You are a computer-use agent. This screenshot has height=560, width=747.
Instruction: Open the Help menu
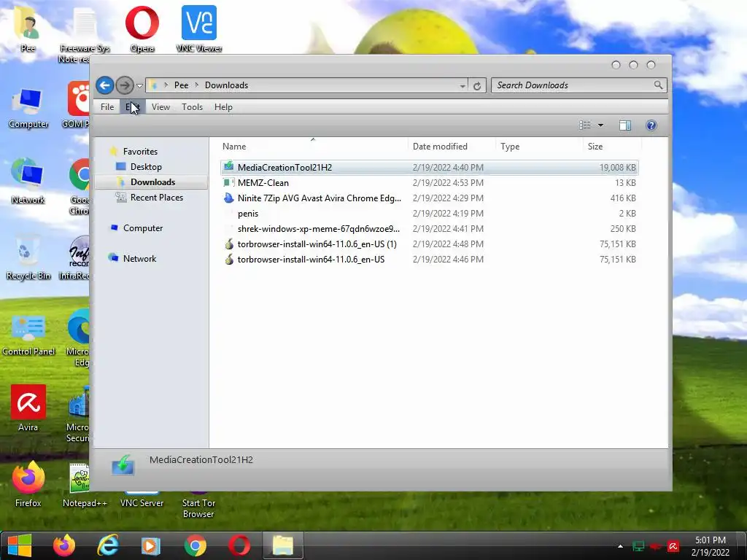223,107
